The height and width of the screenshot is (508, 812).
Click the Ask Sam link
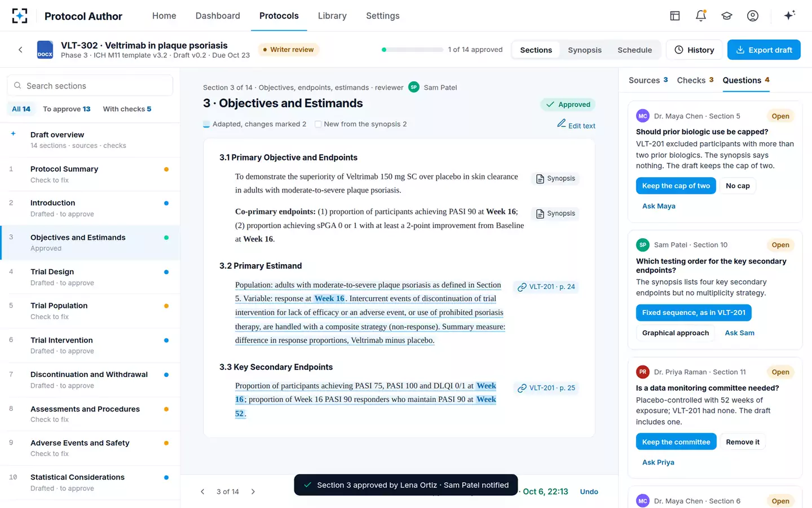point(739,333)
